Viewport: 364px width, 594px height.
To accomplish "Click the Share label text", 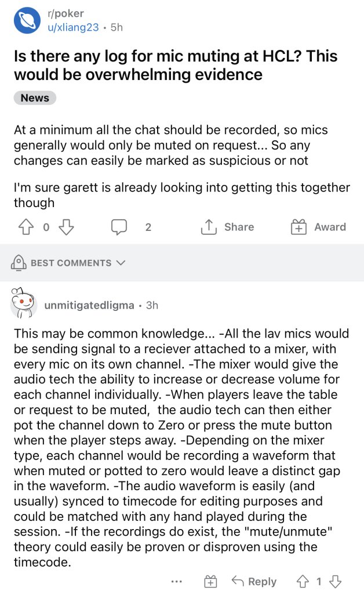I will point(239,227).
